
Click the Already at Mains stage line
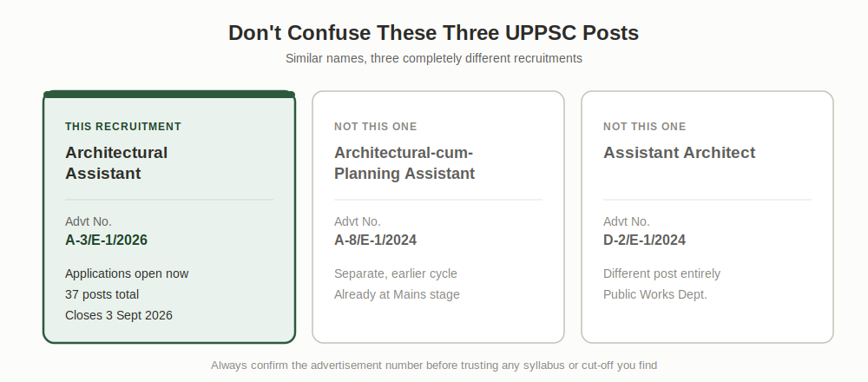click(x=397, y=294)
